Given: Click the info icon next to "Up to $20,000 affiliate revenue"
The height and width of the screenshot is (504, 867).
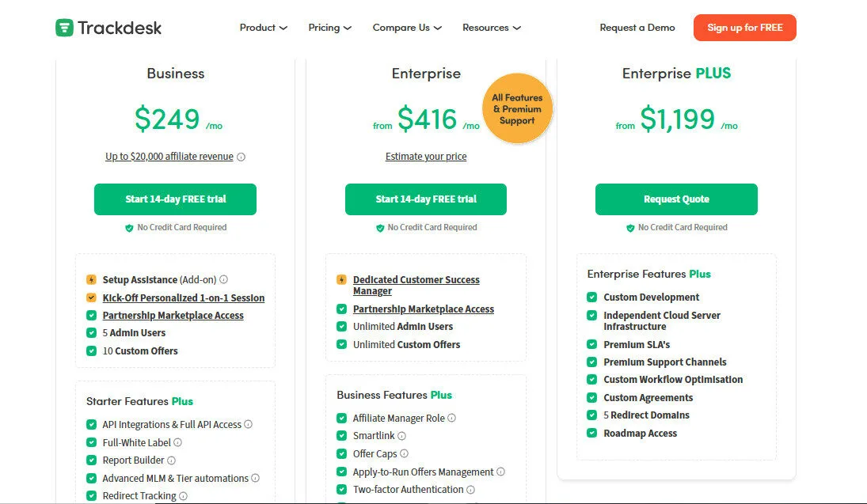Looking at the screenshot, I should tap(241, 156).
